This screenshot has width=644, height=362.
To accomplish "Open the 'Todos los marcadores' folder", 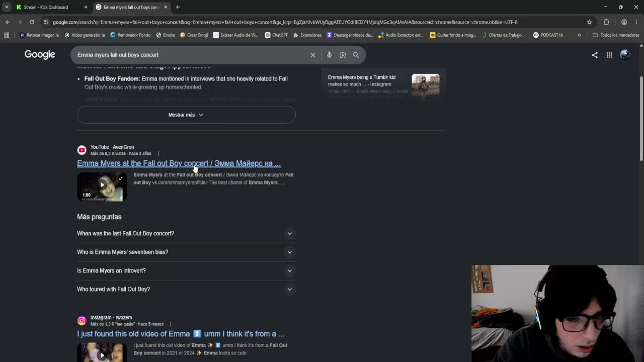I will pos(616,35).
